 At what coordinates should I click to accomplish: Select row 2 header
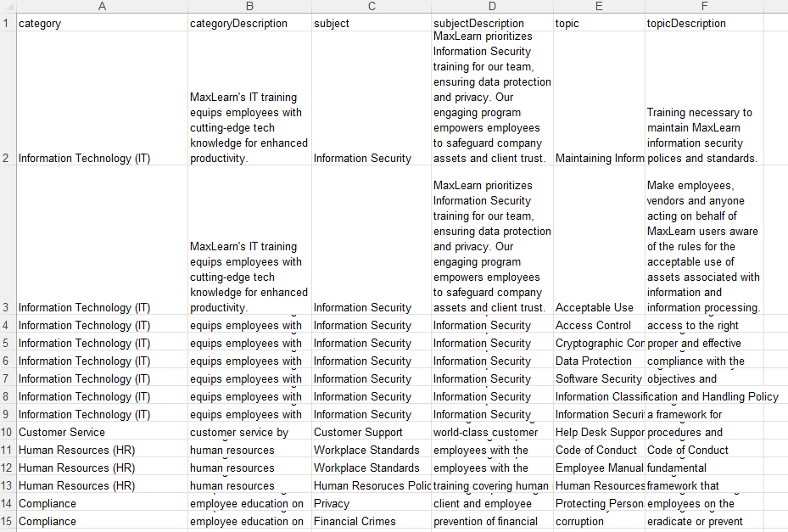click(8, 98)
